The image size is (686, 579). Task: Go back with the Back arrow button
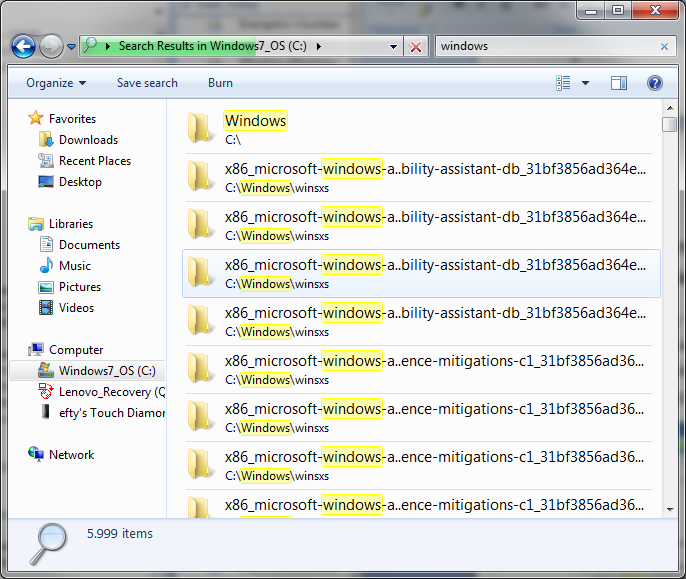[23, 46]
